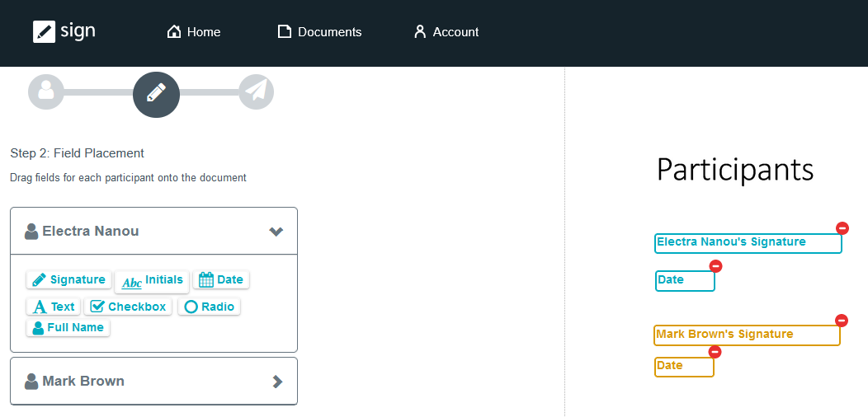Go to the participants step circle
This screenshot has height=417, width=868.
click(x=45, y=91)
